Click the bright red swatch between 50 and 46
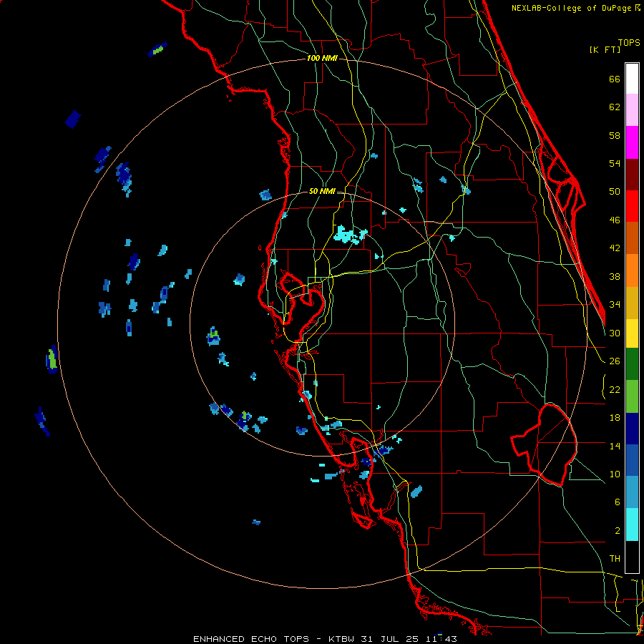Image resolution: width=644 pixels, height=644 pixels. click(632, 206)
